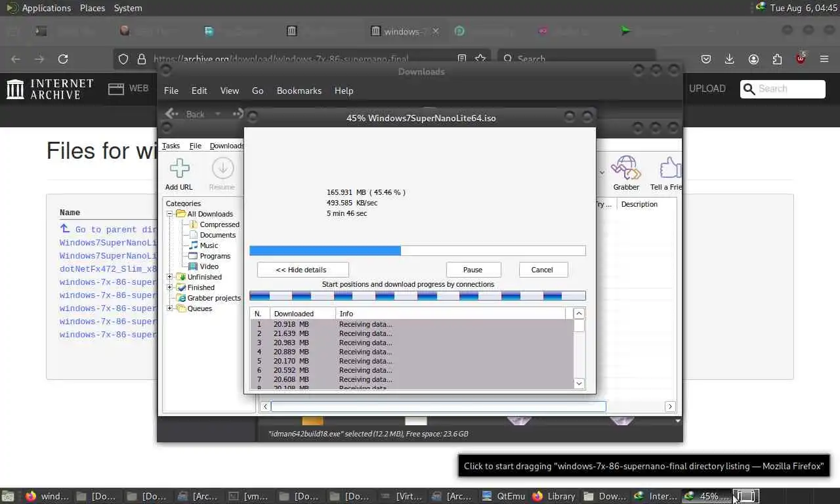Click the Firefox reload page icon
Screen dimensions: 840x504
point(63,59)
